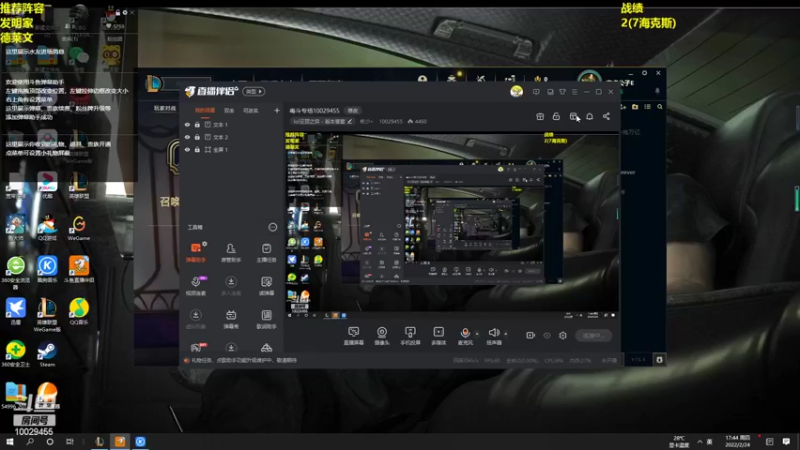Add the 摄像头 camera source
Screen dimensions: 800x450
coord(382,336)
